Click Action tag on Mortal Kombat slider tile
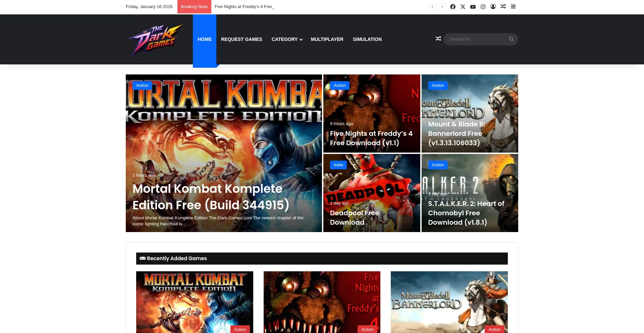The image size is (644, 333). tap(142, 86)
